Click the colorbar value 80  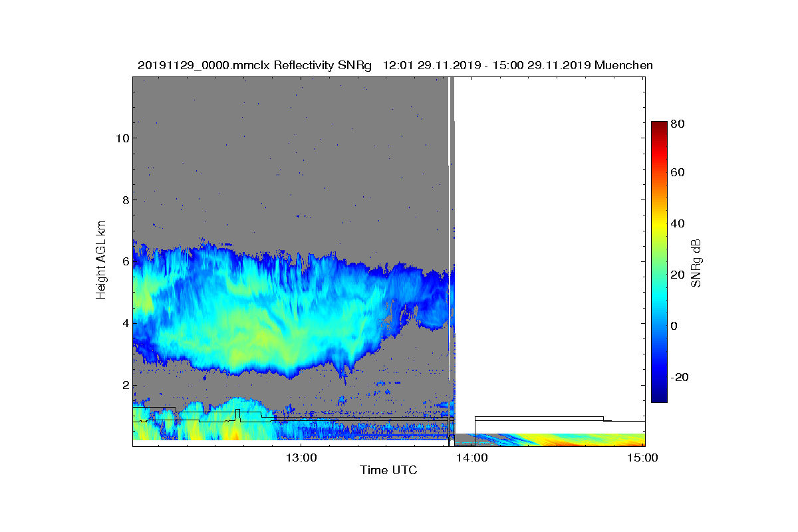679,124
